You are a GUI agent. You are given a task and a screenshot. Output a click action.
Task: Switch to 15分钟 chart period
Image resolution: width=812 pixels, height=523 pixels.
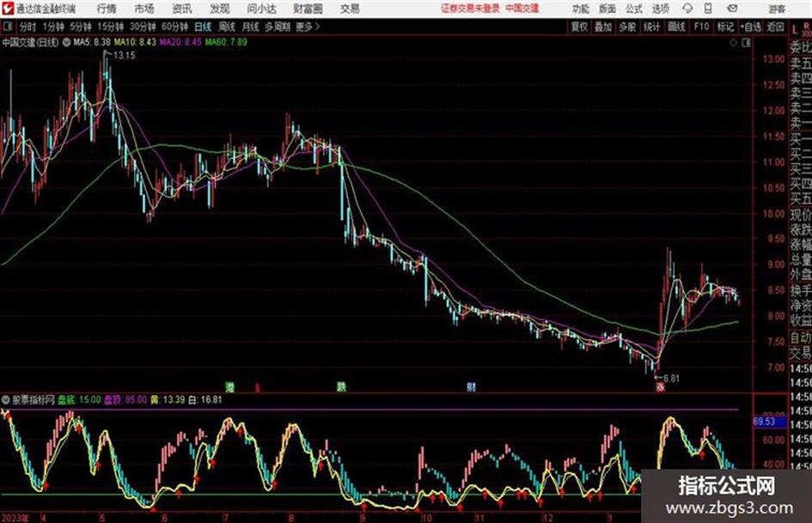[110, 27]
